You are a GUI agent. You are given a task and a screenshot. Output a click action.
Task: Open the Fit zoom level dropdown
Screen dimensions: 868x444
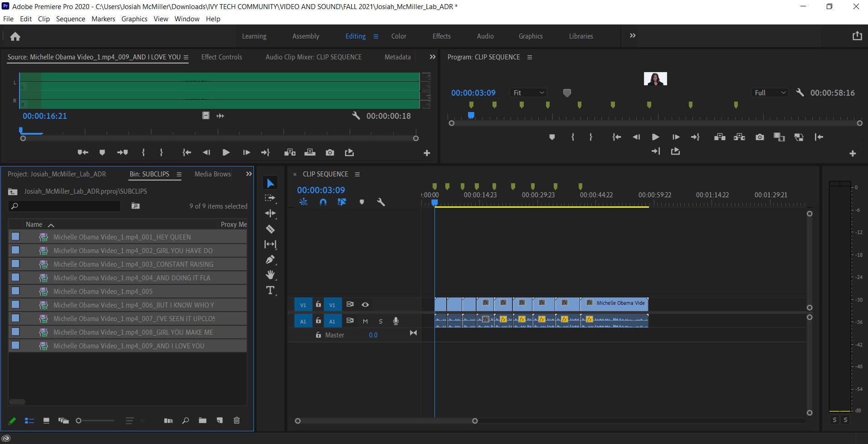(x=528, y=92)
